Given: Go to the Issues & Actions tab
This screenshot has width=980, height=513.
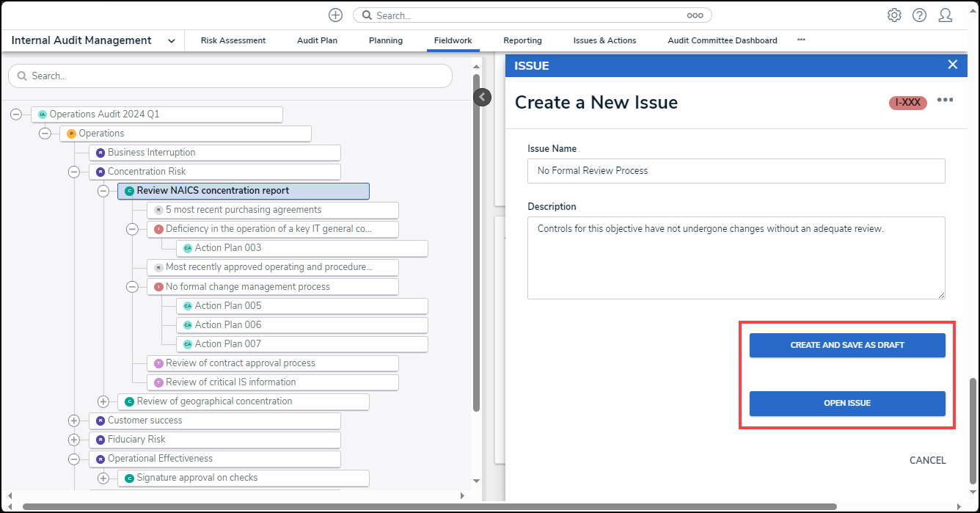Looking at the screenshot, I should (604, 40).
